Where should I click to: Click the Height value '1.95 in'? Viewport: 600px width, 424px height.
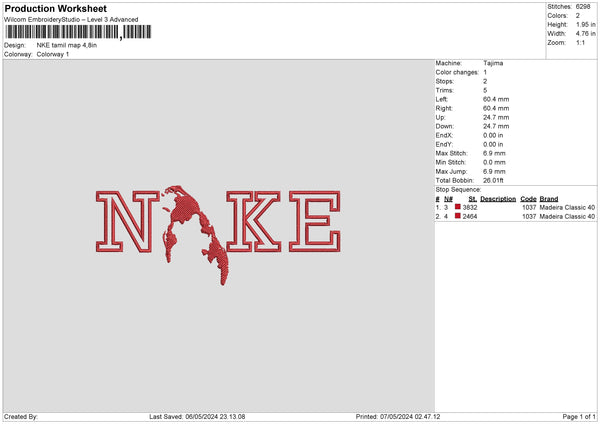coord(585,24)
